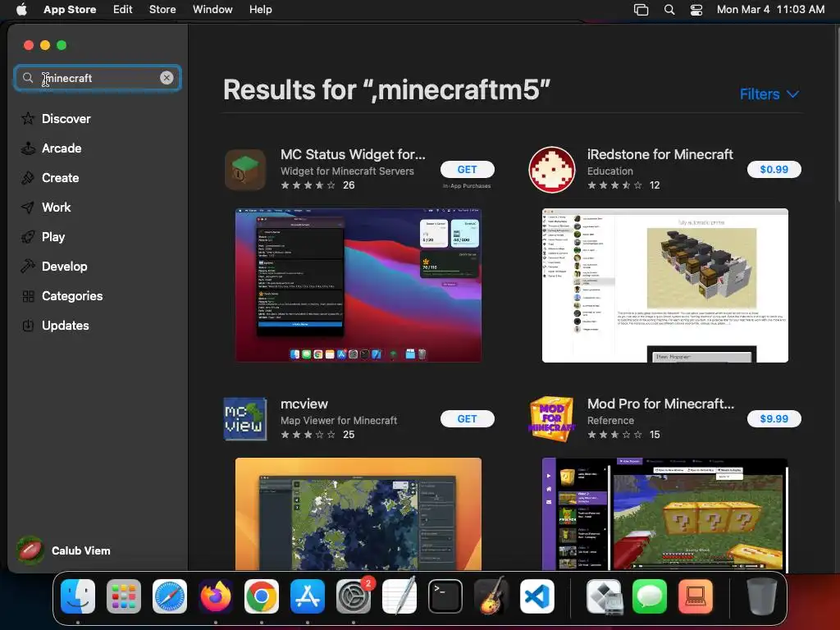Click the Calub Viem football avatar
The height and width of the screenshot is (630, 840).
click(x=30, y=550)
